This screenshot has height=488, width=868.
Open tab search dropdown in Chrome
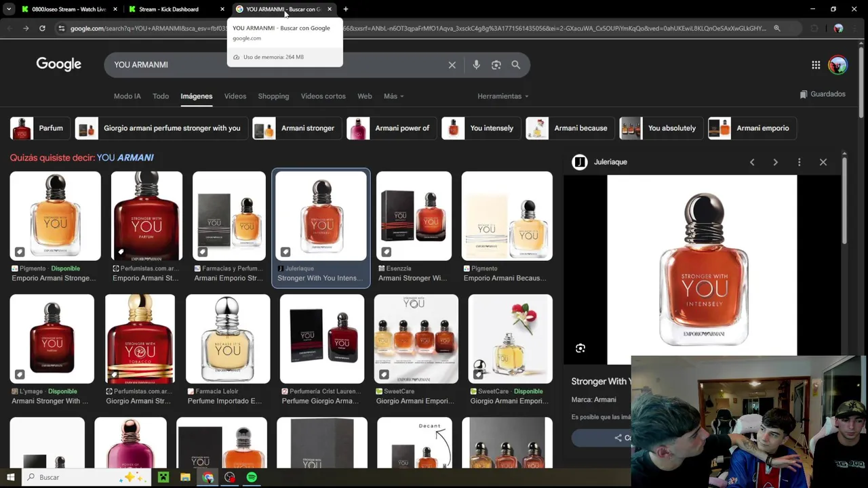[9, 9]
